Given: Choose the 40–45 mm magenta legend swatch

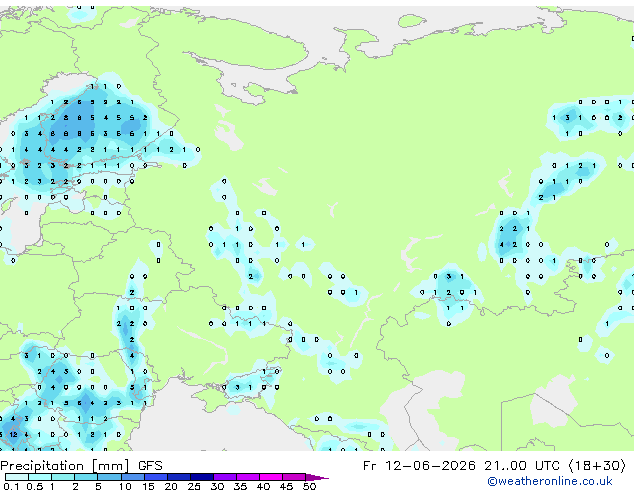Looking at the screenshot, I should click(x=271, y=477).
